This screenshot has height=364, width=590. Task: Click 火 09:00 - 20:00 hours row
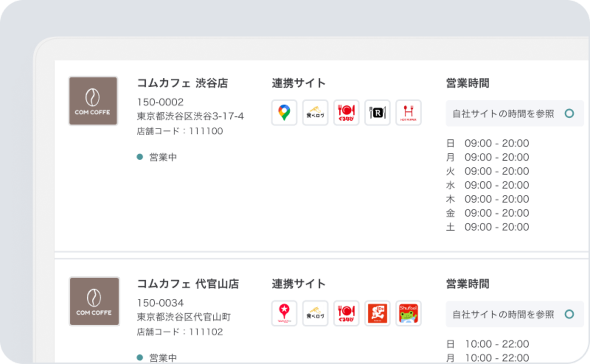(487, 171)
